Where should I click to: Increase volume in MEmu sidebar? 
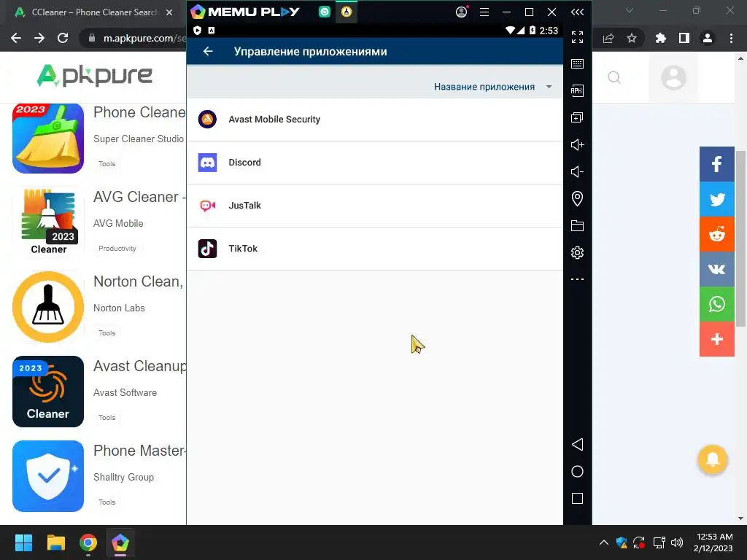coord(578,145)
